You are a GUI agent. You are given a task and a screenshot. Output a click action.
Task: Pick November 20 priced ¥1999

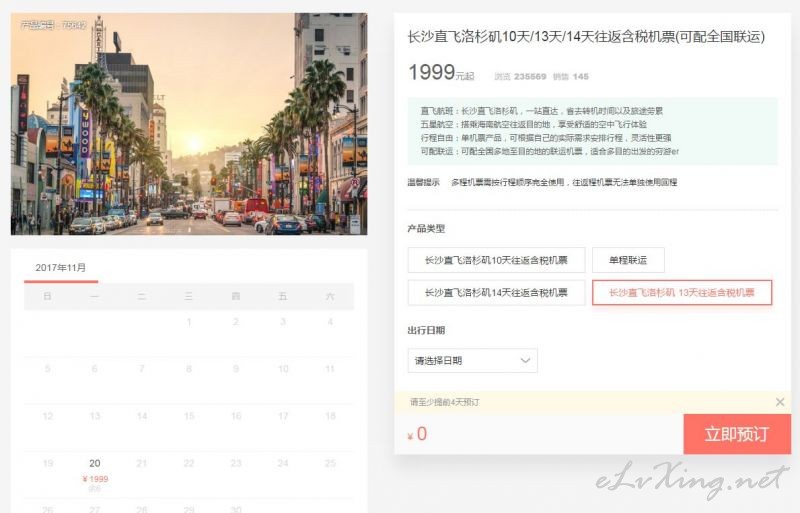[x=95, y=475]
